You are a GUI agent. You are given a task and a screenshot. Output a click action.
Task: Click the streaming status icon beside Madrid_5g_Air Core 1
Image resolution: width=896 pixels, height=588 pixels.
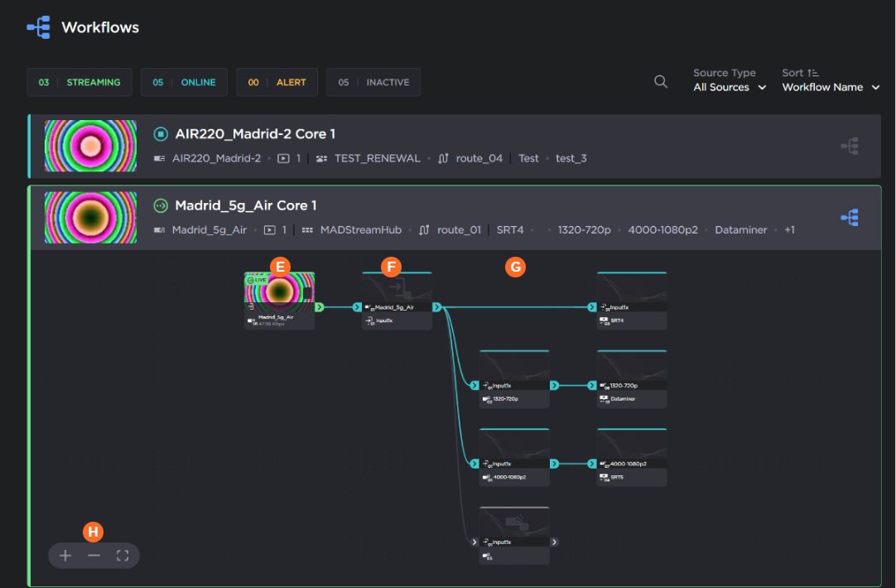161,205
